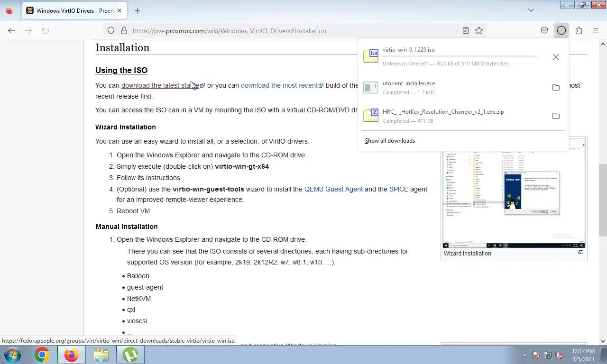
Task: Click the Wizard Installation subheading
Action: point(126,127)
